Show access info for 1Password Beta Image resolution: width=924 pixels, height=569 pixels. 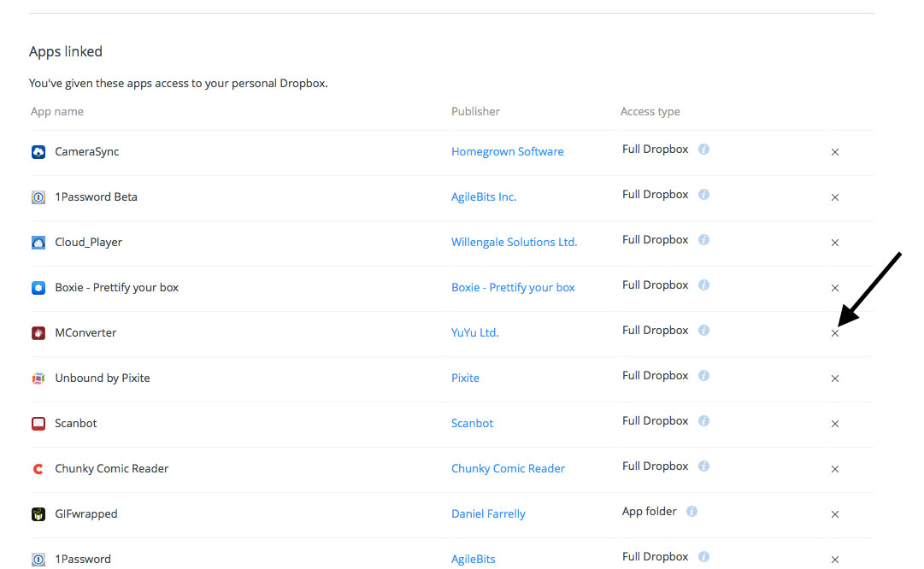pyautogui.click(x=703, y=195)
